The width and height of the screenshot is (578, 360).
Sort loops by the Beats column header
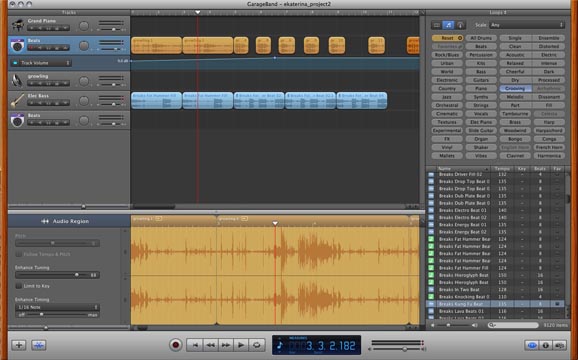pyautogui.click(x=540, y=169)
